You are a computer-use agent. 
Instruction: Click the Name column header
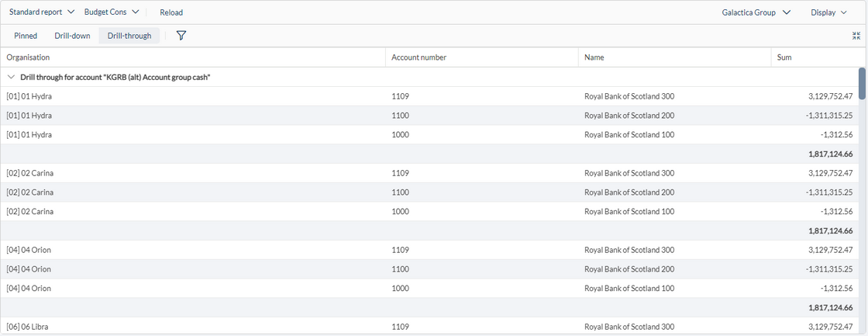coord(674,57)
